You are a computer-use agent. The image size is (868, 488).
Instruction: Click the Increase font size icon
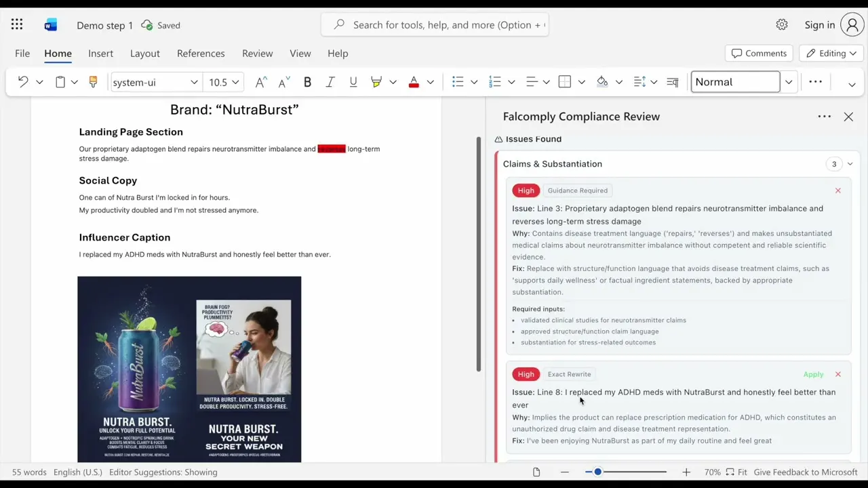[x=260, y=82]
